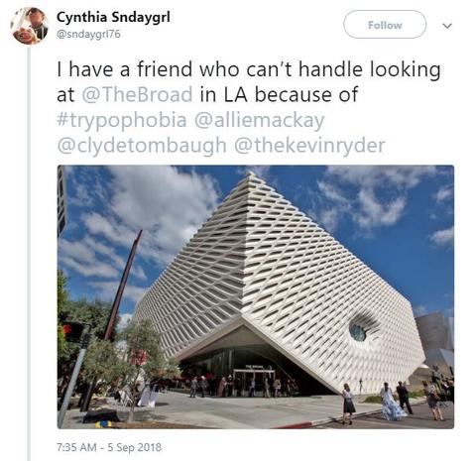
Task: Click the museum entrance doors in photo
Action: 254,383
